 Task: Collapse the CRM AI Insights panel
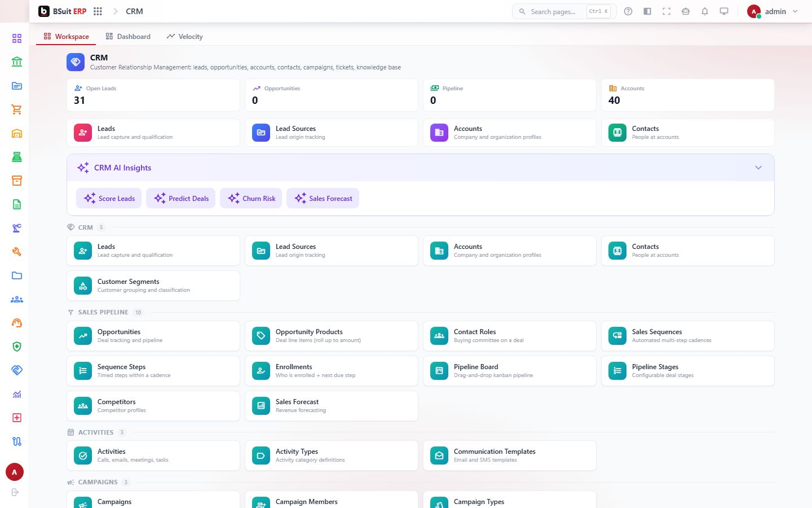tap(758, 168)
